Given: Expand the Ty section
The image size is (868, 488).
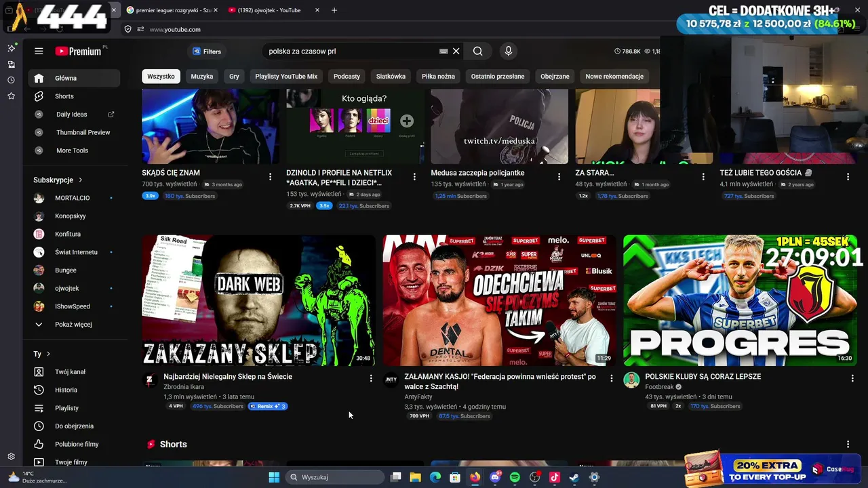Looking at the screenshot, I should [42, 354].
